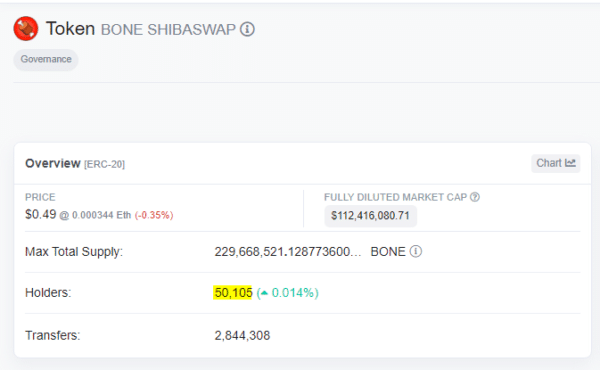Click the Fully Diluted Market Cap help icon

[x=475, y=197]
